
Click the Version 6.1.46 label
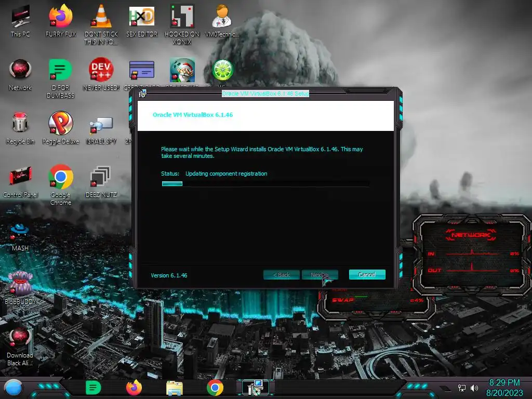(169, 275)
